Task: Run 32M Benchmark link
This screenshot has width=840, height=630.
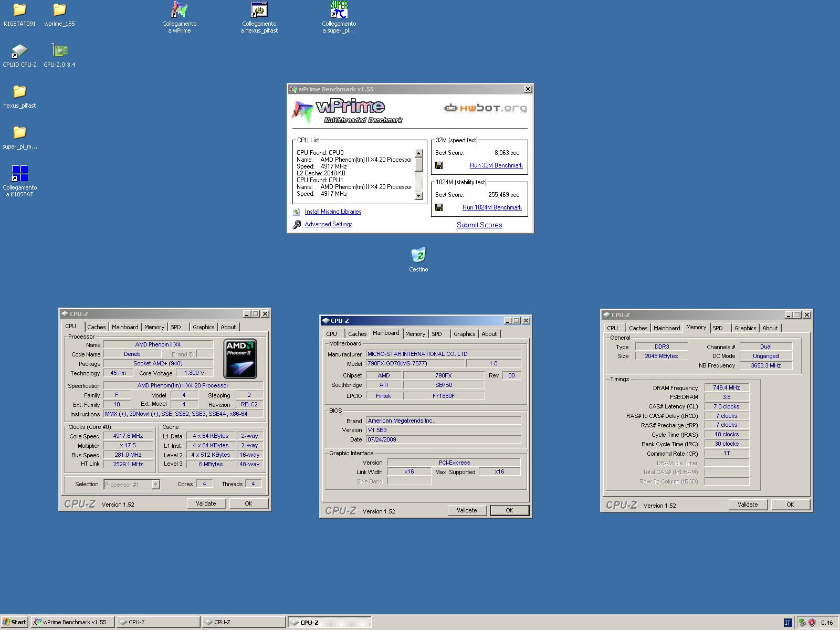Action: 496,165
